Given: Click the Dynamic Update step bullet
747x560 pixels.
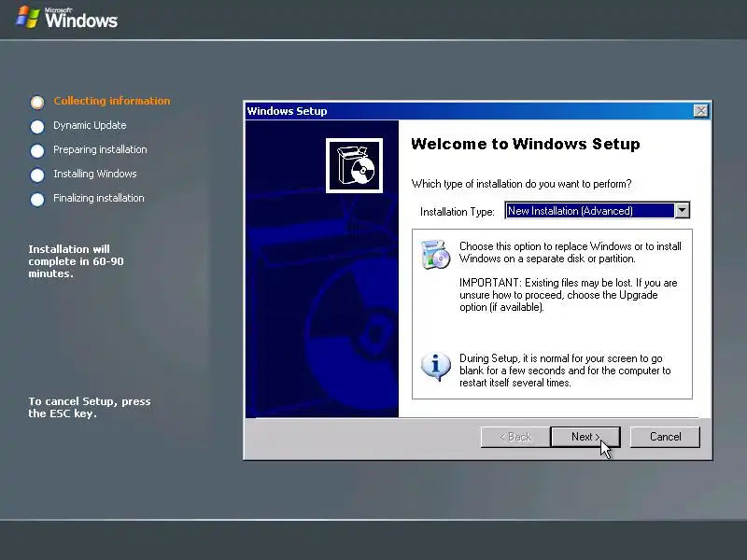Looking at the screenshot, I should [x=37, y=126].
